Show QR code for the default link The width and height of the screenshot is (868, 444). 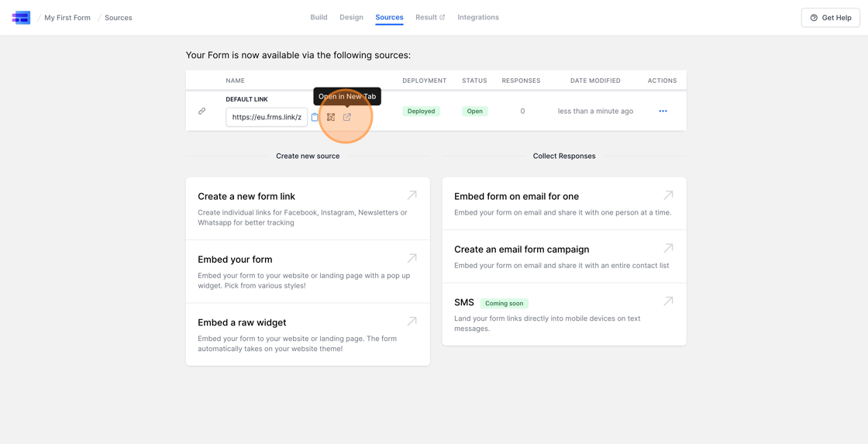[x=330, y=117]
